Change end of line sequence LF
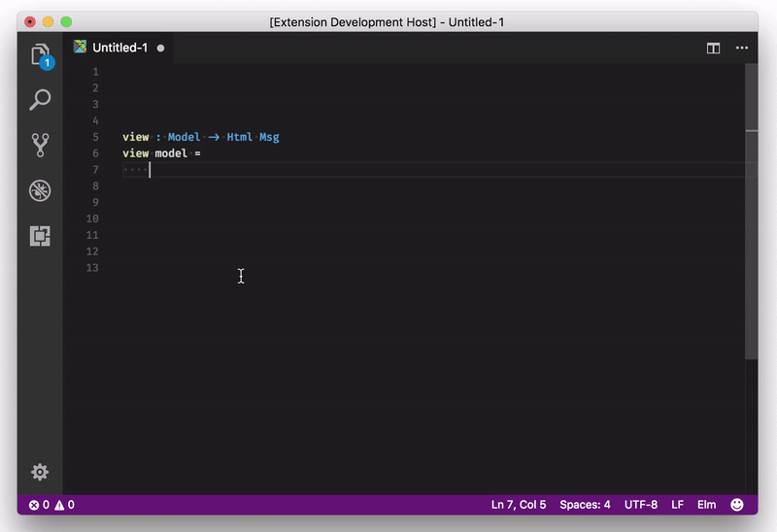 (x=677, y=505)
